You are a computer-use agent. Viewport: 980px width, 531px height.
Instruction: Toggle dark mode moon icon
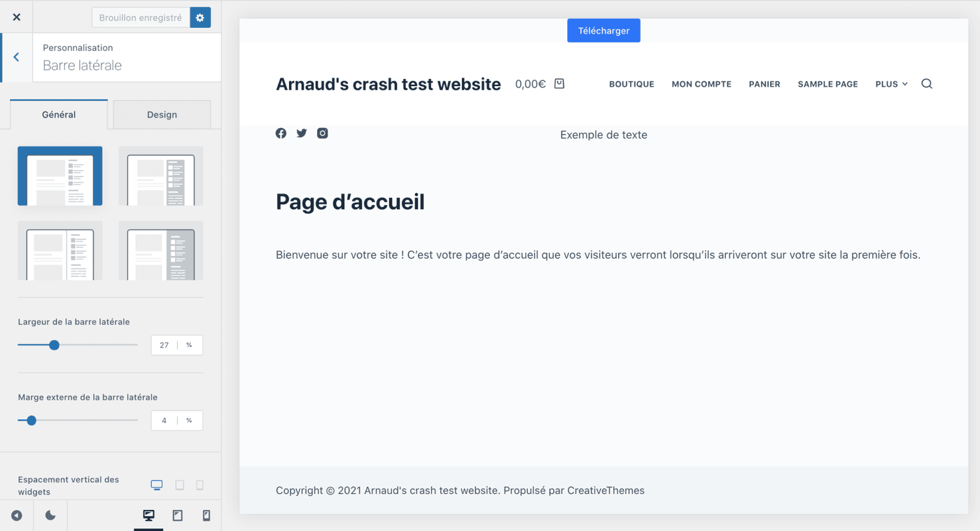[x=50, y=516]
